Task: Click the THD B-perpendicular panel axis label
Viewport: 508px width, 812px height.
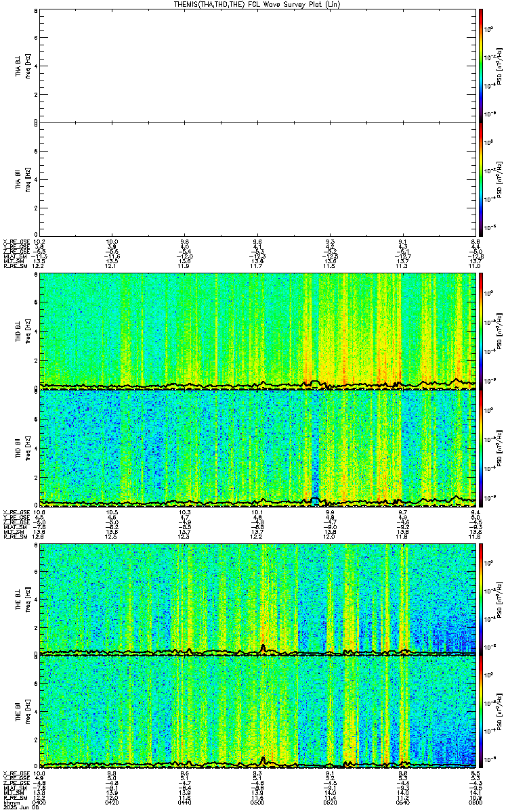Action: pos(18,332)
